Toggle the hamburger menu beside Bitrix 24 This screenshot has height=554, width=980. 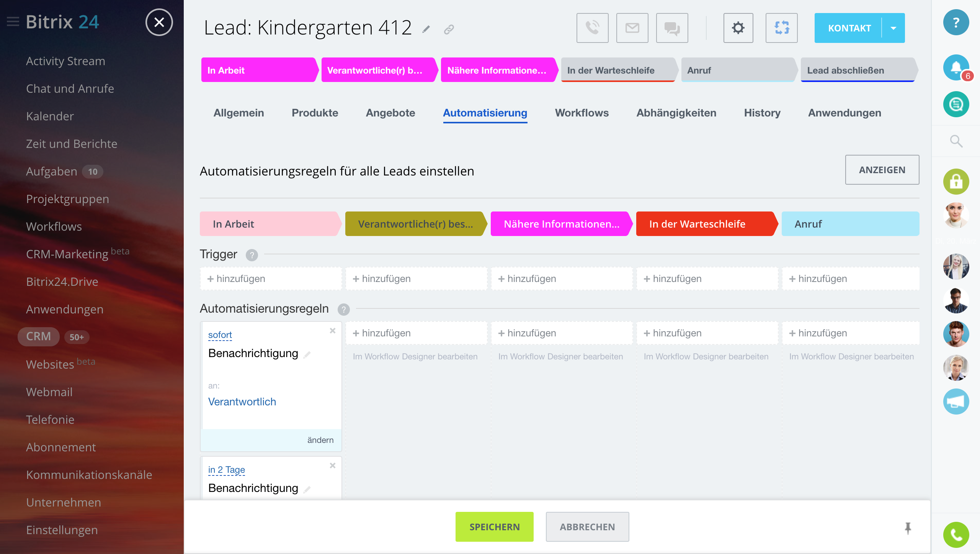pos(13,22)
